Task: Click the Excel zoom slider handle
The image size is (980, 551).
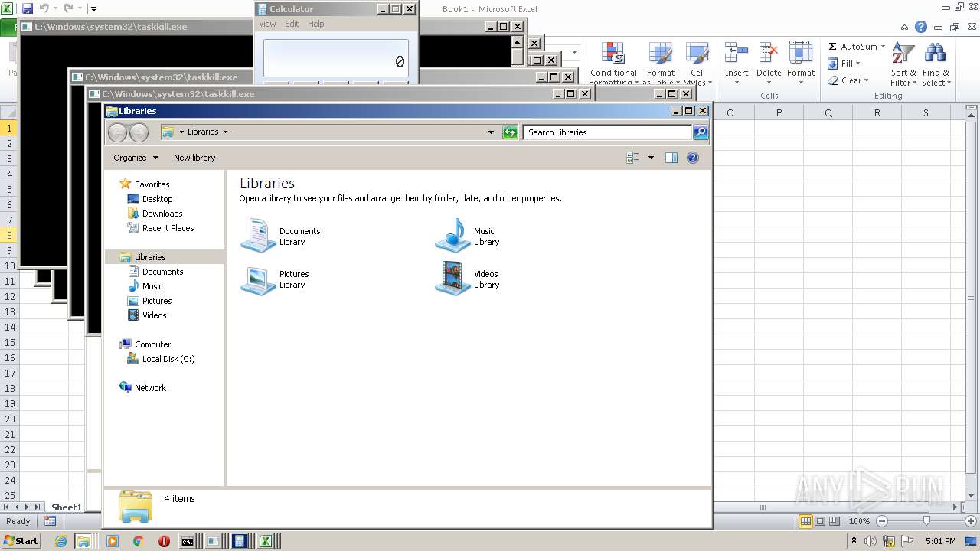Action: [x=926, y=521]
